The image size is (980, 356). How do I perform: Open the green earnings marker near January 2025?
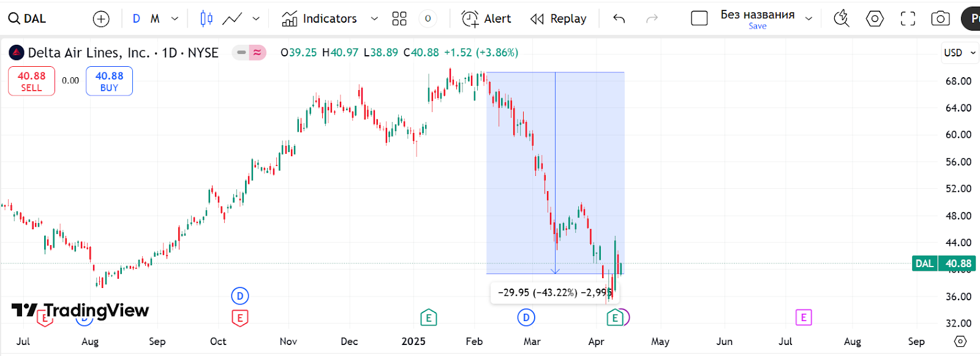tap(429, 317)
